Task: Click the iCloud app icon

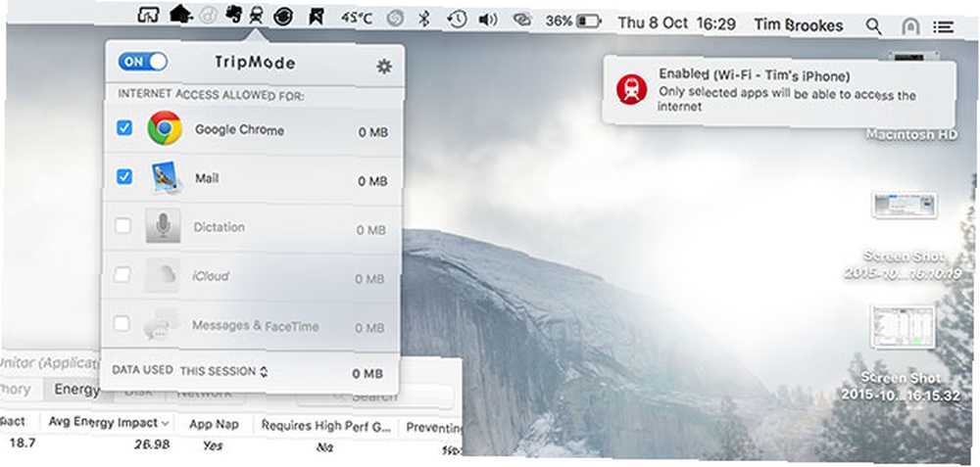Action: pyautogui.click(x=162, y=275)
